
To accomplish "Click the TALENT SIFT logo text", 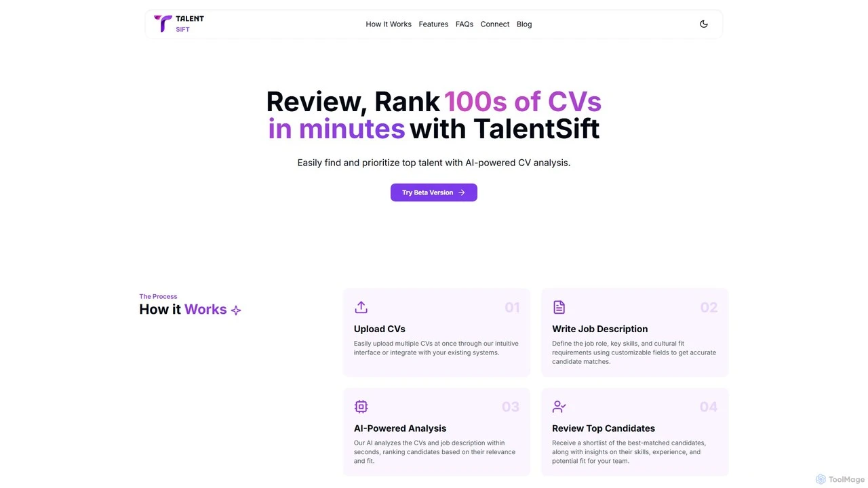I will click(190, 24).
